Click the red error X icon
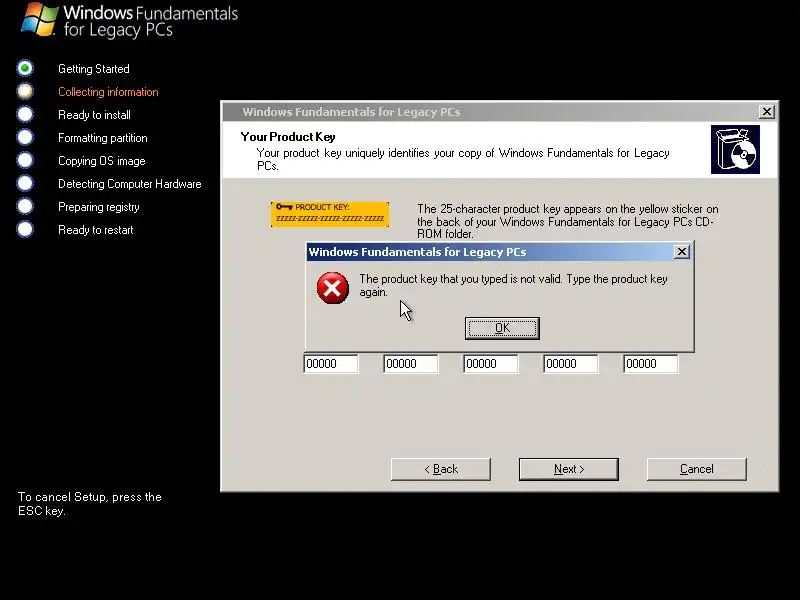800x600 pixels. 333,288
